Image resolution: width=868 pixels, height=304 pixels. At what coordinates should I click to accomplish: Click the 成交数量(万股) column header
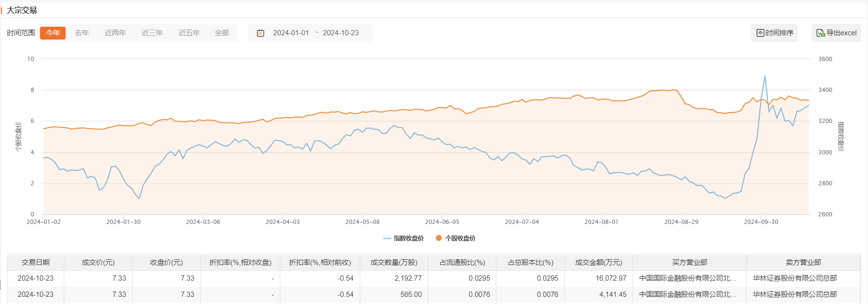click(394, 263)
